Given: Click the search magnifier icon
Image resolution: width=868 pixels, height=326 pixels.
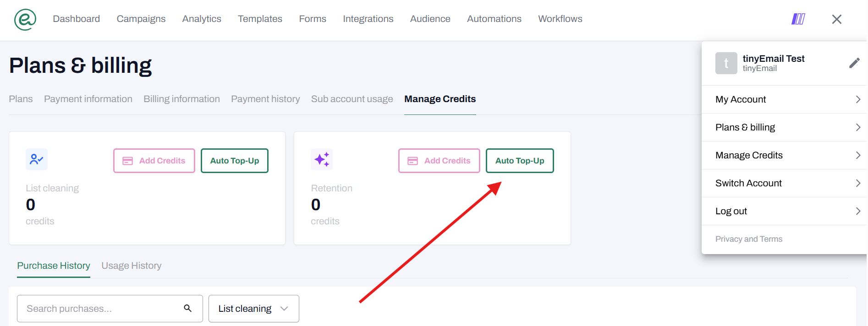Looking at the screenshot, I should 187,308.
